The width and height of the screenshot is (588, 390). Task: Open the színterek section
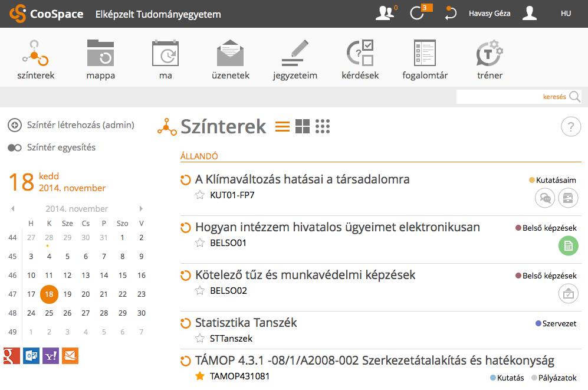coord(35,60)
